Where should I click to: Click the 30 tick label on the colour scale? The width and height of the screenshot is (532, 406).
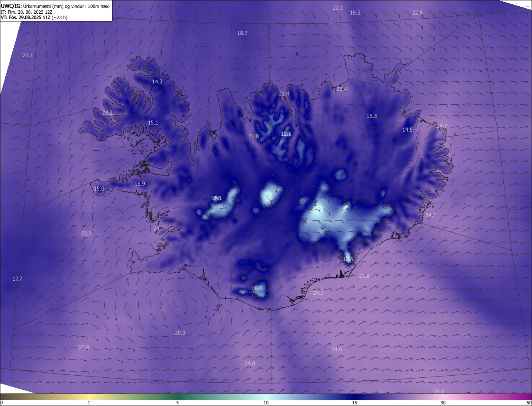(443, 403)
